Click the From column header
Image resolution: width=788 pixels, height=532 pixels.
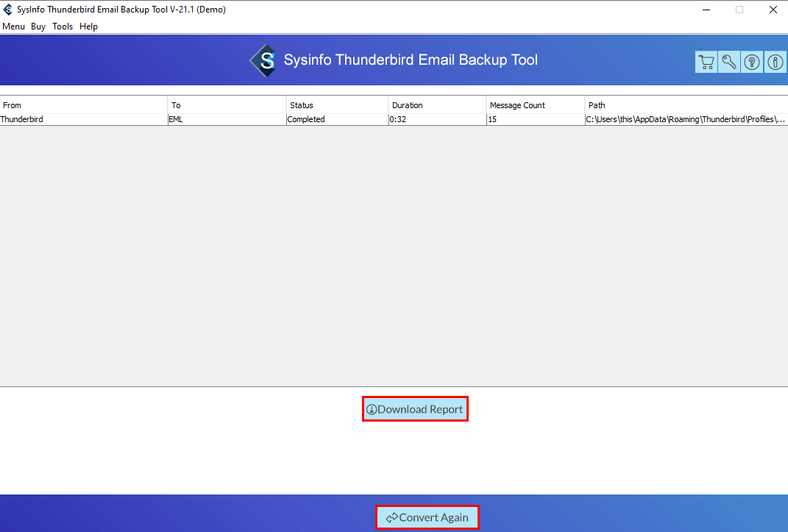83,105
